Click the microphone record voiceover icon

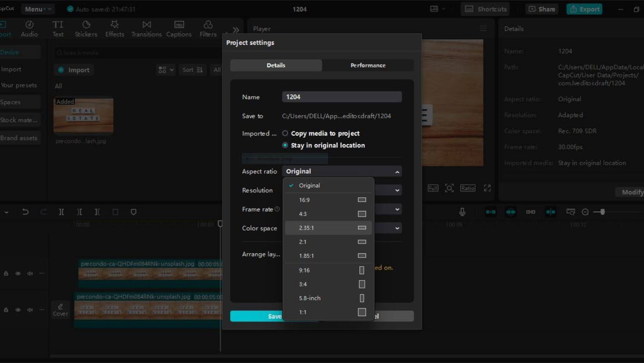pyautogui.click(x=462, y=212)
